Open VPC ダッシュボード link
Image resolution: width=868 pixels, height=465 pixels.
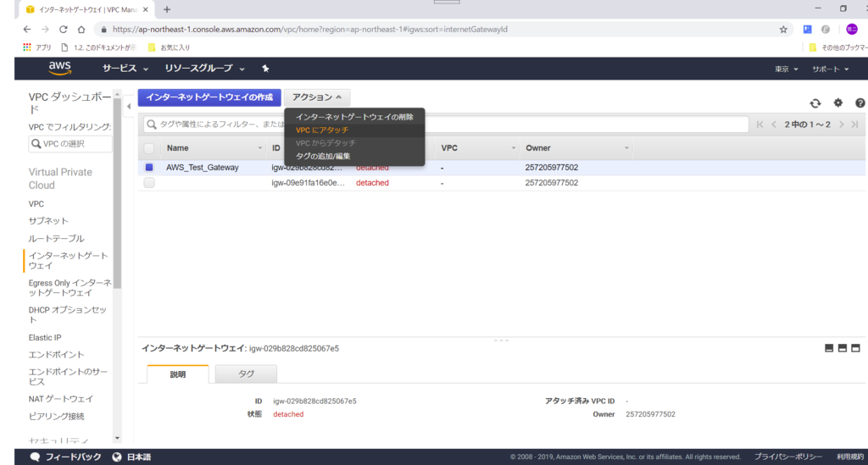click(x=70, y=102)
